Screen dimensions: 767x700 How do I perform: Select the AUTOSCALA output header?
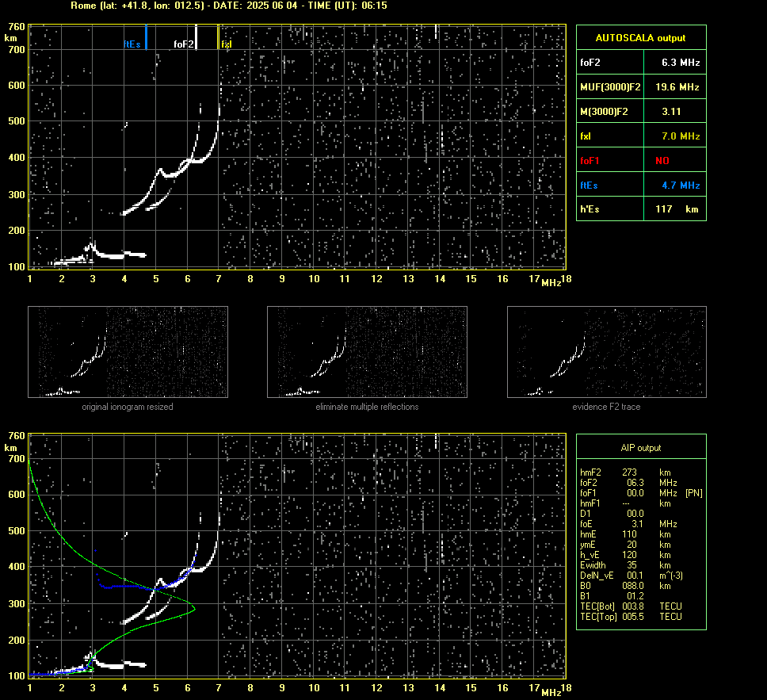[x=640, y=38]
